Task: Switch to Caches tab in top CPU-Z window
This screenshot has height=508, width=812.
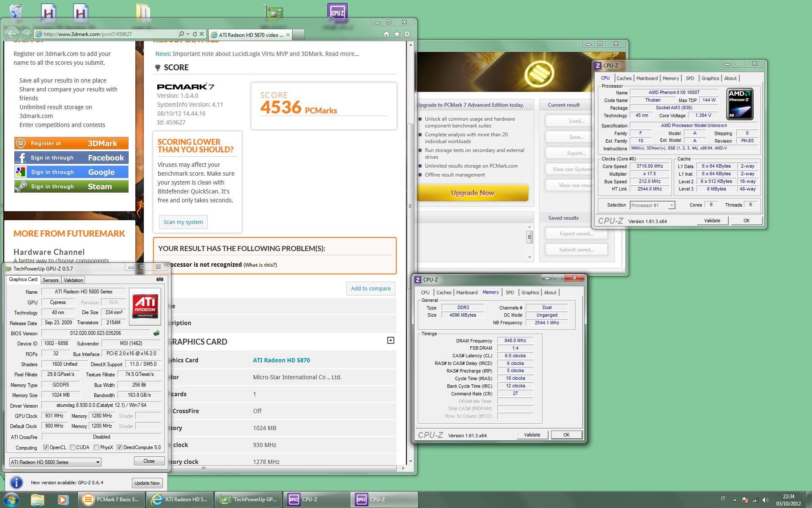Action: coord(624,78)
